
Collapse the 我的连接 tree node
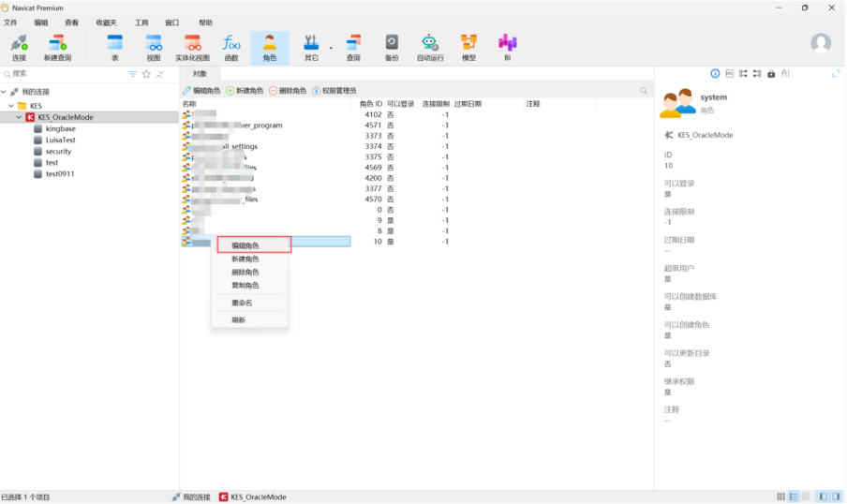click(x=5, y=92)
